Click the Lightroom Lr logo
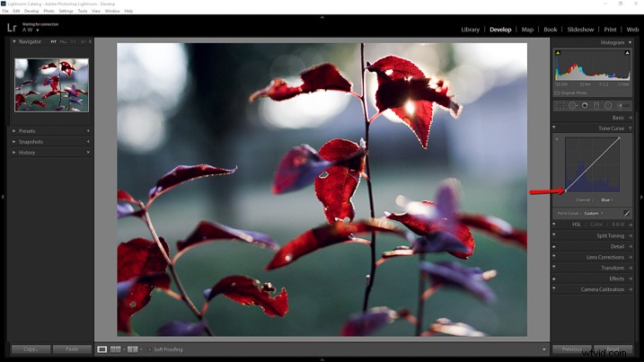 pos(12,28)
